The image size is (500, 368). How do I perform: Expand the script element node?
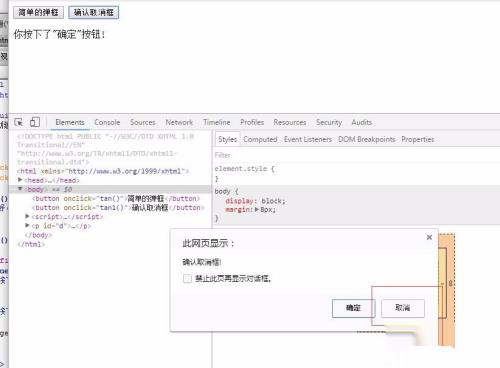(x=27, y=216)
